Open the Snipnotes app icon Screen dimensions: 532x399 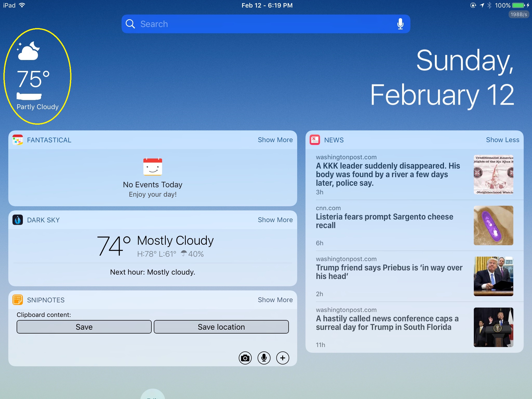pyautogui.click(x=18, y=300)
